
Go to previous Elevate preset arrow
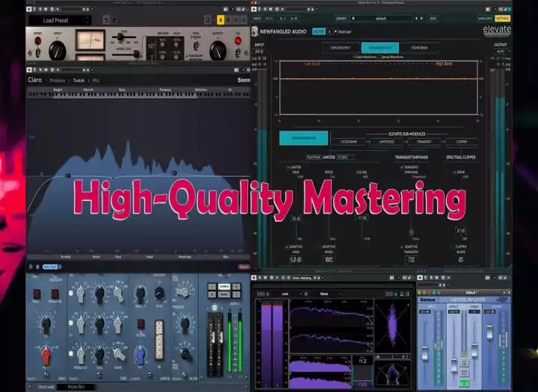coord(416,18)
